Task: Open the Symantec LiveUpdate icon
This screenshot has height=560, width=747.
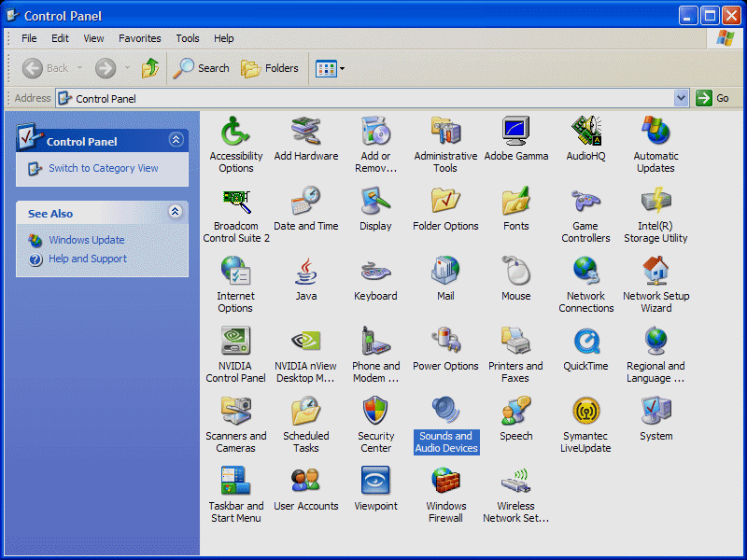Action: pyautogui.click(x=585, y=412)
